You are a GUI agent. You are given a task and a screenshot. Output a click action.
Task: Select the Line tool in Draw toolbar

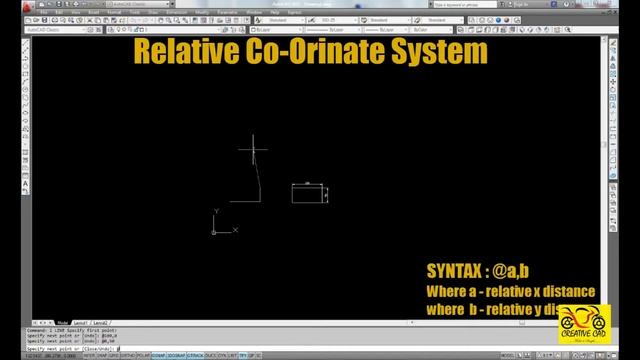pyautogui.click(x=25, y=43)
